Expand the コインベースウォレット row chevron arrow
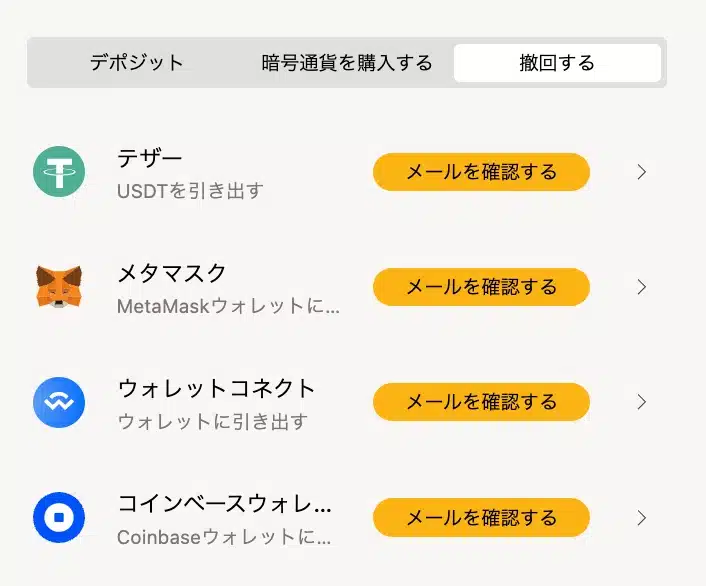This screenshot has width=706, height=586. 642,518
